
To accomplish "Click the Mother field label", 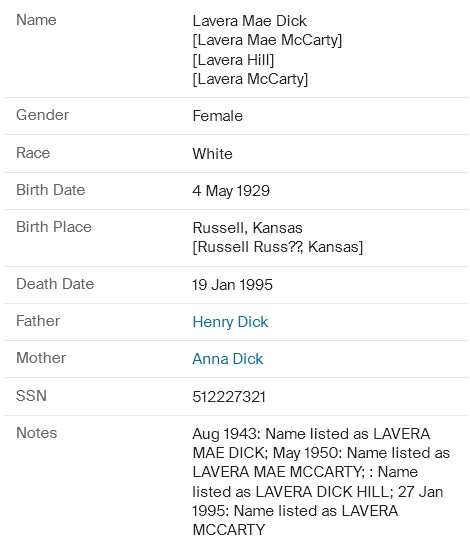I will 41,358.
